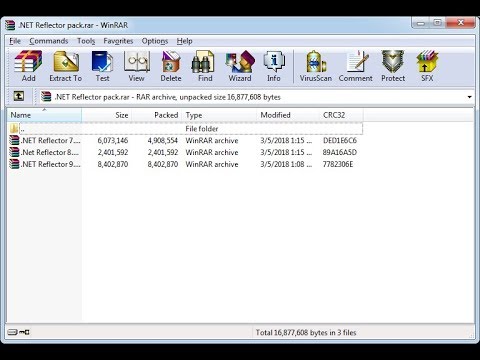Open the Help menu
480x360 pixels.
[184, 41]
